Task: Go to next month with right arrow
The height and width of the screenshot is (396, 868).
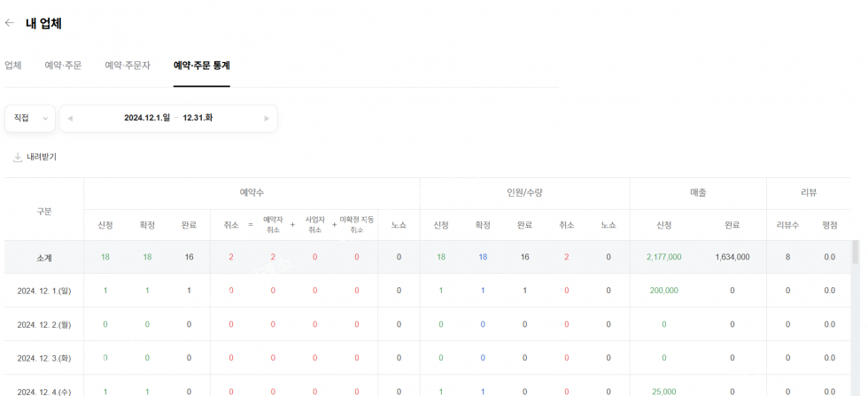Action: click(x=267, y=119)
